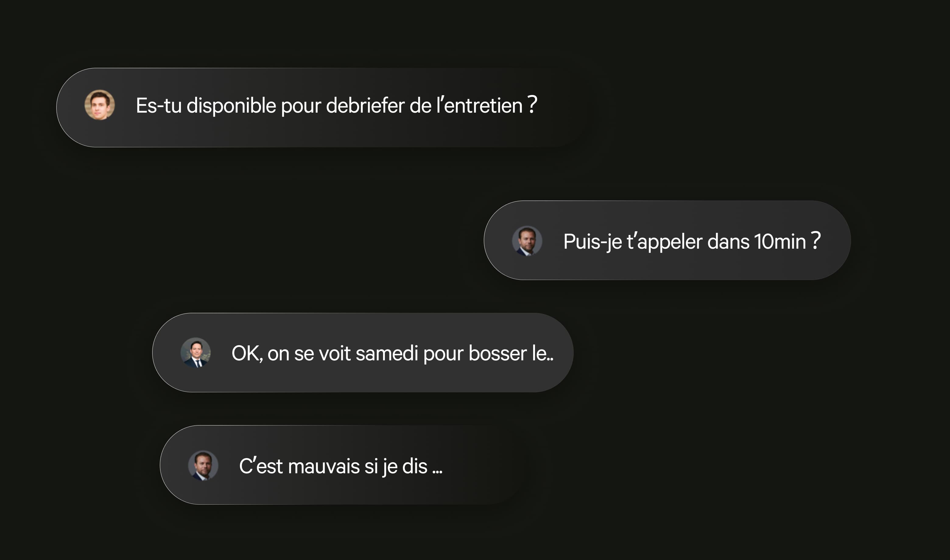
Task: Select the avatar beside 'C'est mauvais si je dis'
Action: click(203, 465)
